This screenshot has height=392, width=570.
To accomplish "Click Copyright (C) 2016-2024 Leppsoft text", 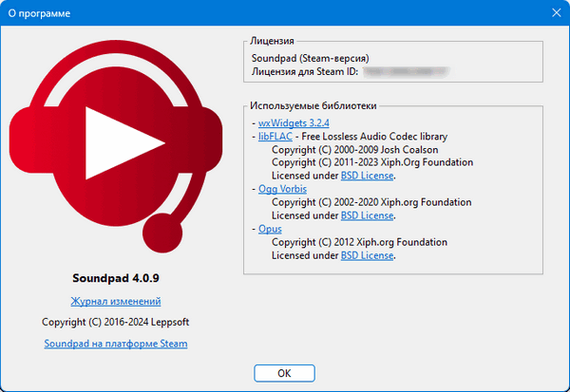I will coord(116,322).
